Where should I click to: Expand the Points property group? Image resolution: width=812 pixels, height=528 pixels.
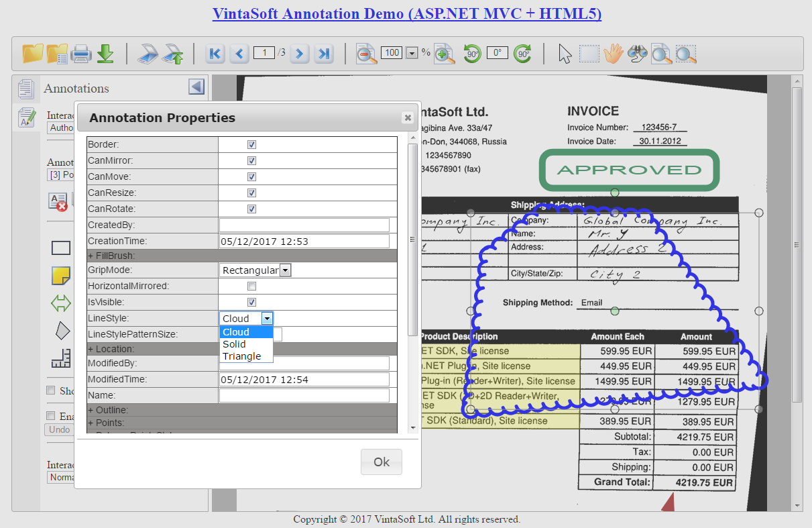coord(242,423)
